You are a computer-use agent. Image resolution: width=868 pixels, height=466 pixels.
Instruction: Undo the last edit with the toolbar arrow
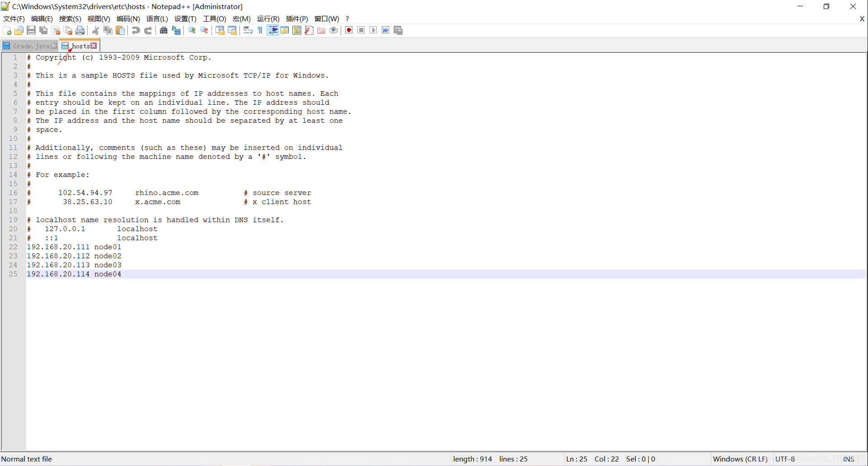tap(136, 30)
